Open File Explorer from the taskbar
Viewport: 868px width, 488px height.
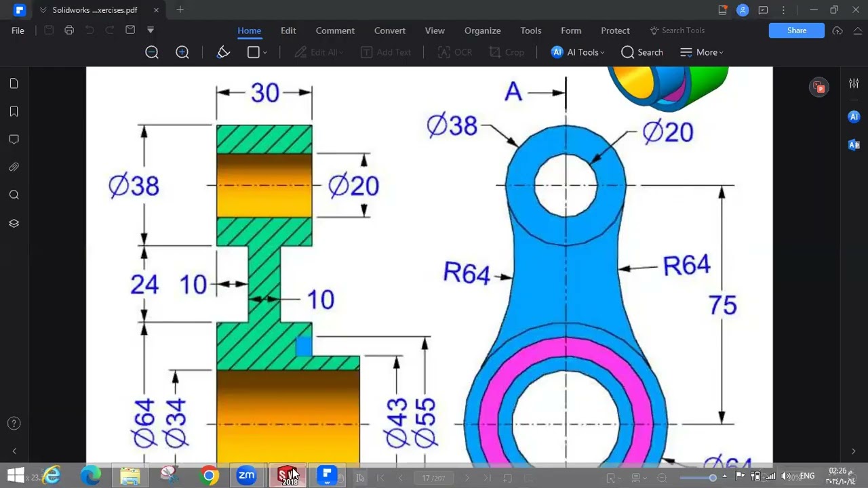tap(130, 476)
